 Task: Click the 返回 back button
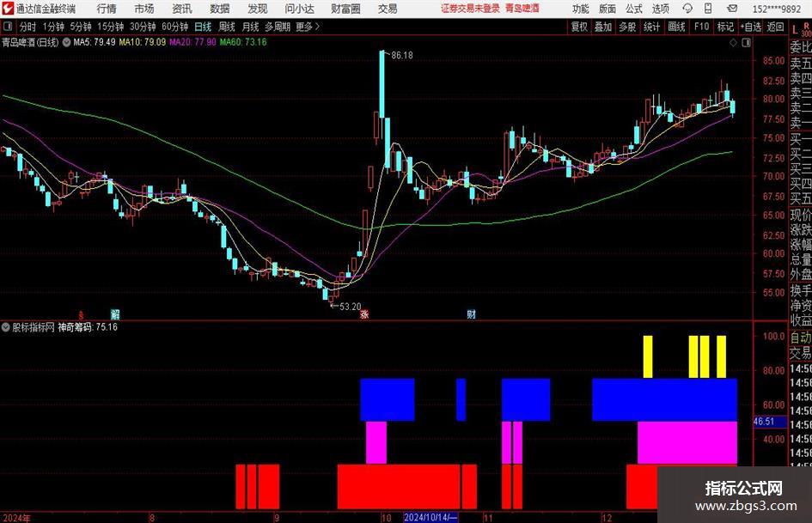(x=775, y=27)
